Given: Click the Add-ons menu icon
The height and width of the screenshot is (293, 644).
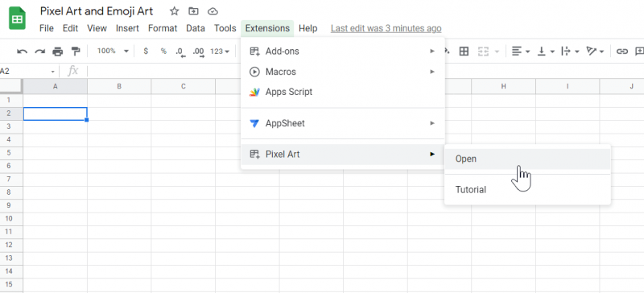Looking at the screenshot, I should point(254,52).
